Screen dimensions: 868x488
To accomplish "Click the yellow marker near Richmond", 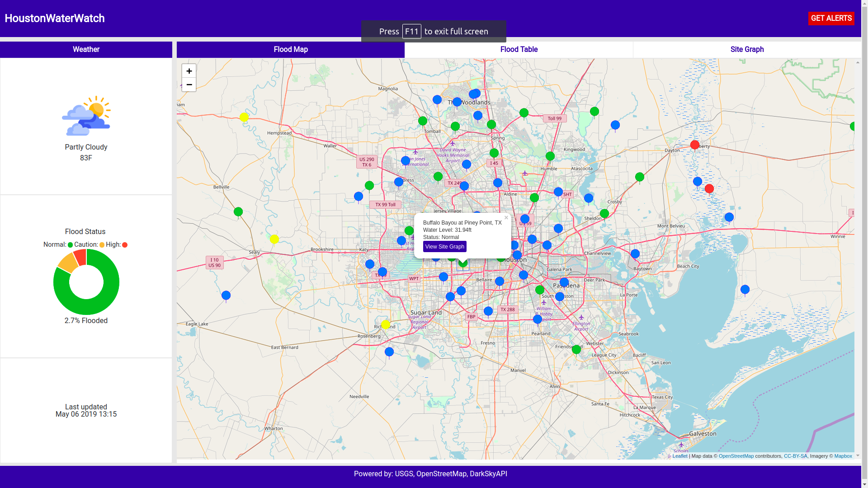I will coord(386,324).
